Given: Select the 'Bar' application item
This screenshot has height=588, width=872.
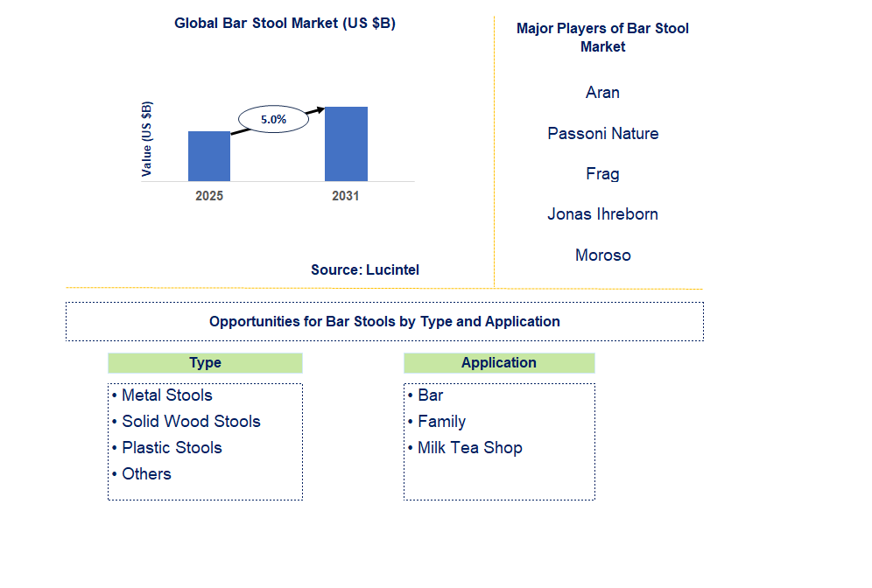Looking at the screenshot, I should [425, 395].
